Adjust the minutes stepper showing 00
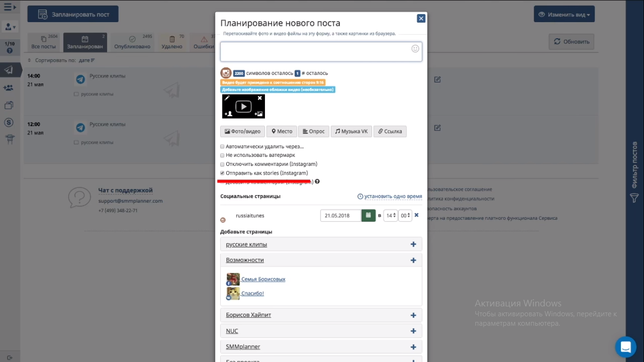This screenshot has width=644, height=362. coord(405,215)
